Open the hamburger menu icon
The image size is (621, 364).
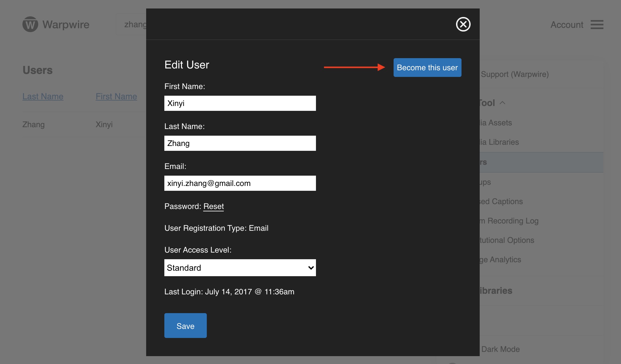(x=597, y=25)
